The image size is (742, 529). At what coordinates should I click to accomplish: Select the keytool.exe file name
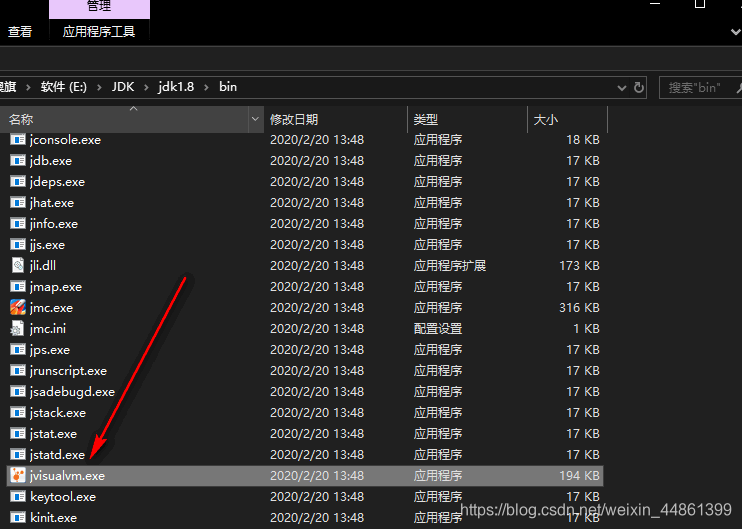(x=63, y=497)
